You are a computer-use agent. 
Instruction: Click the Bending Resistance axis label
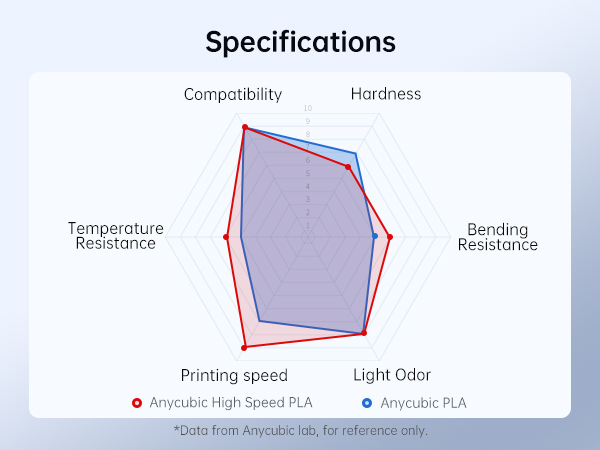(x=498, y=237)
